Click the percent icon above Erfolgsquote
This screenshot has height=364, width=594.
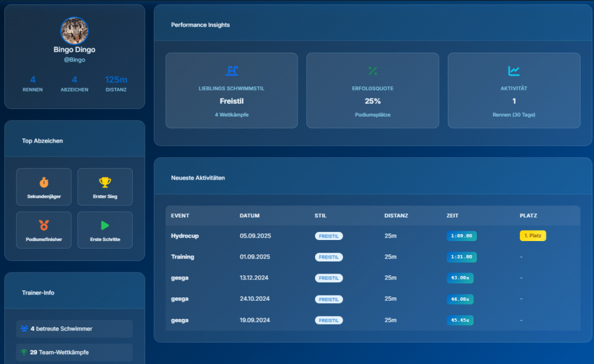372,71
